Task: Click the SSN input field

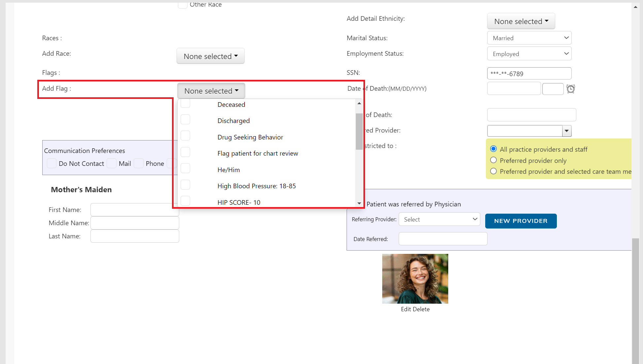Action: coord(529,73)
